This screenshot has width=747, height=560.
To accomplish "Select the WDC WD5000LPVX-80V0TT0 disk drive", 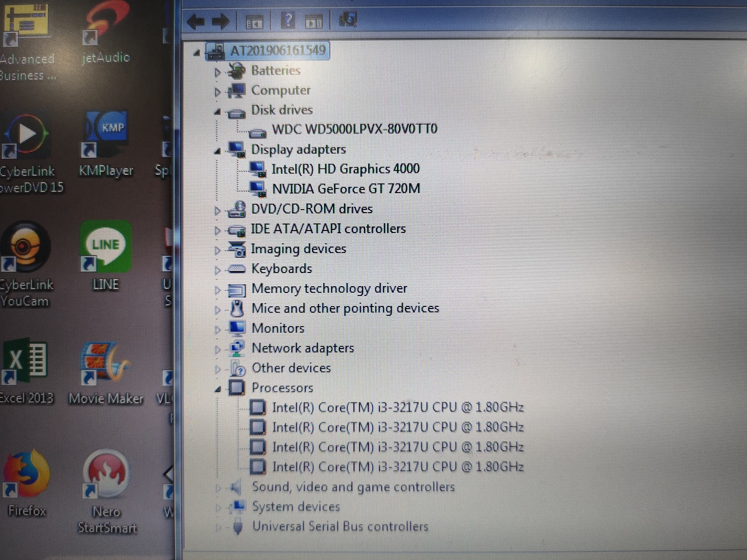I will [355, 129].
